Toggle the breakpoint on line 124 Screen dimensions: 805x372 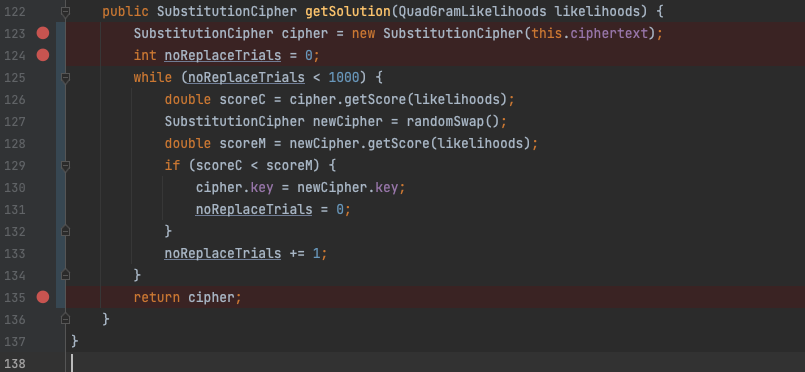click(x=43, y=55)
